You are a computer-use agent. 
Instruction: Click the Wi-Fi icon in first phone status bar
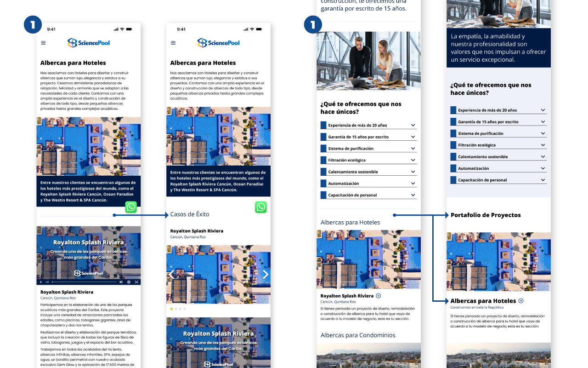pos(123,29)
